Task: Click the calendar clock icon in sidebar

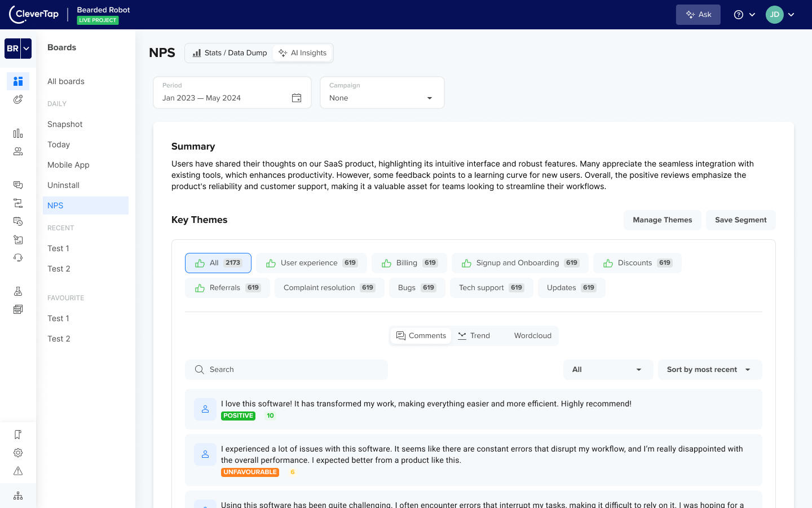Action: point(18,221)
